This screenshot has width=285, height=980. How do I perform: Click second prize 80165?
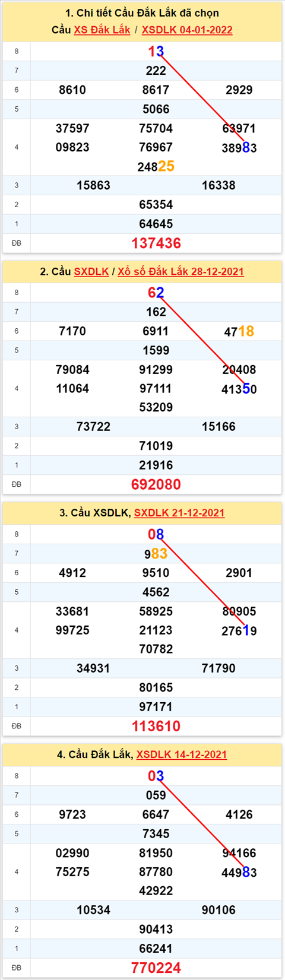(x=156, y=687)
